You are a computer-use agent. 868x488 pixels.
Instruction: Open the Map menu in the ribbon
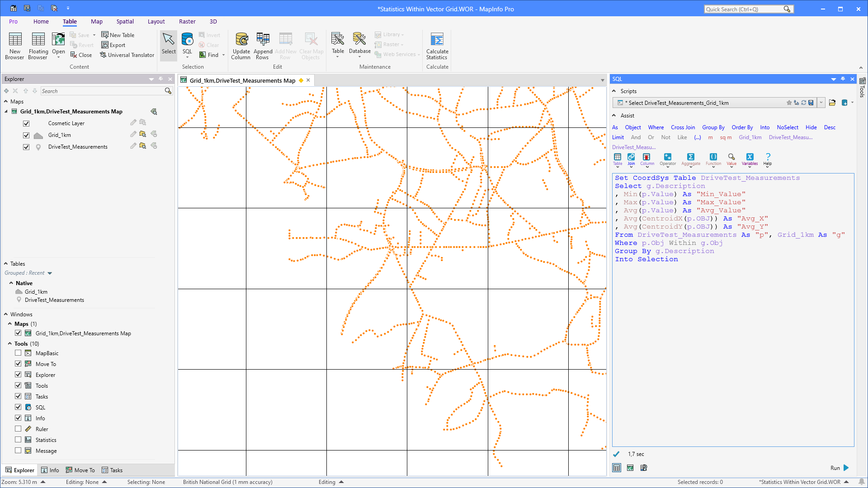[97, 21]
